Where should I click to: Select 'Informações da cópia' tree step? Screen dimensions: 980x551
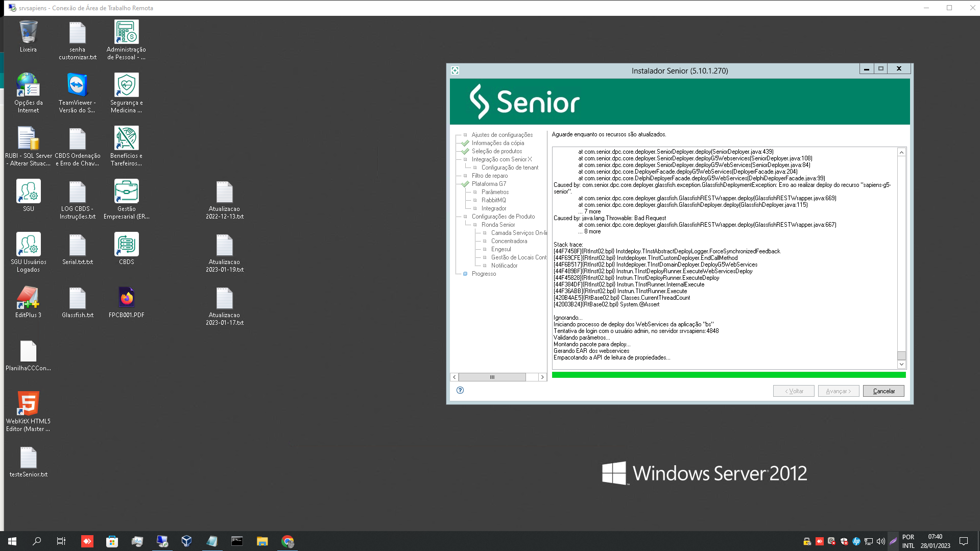coord(498,143)
